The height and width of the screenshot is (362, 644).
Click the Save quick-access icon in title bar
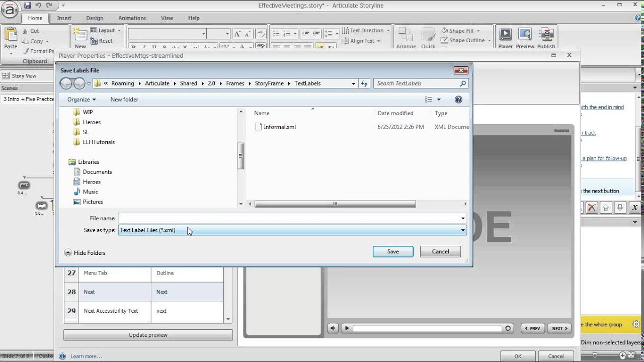pos(28,6)
